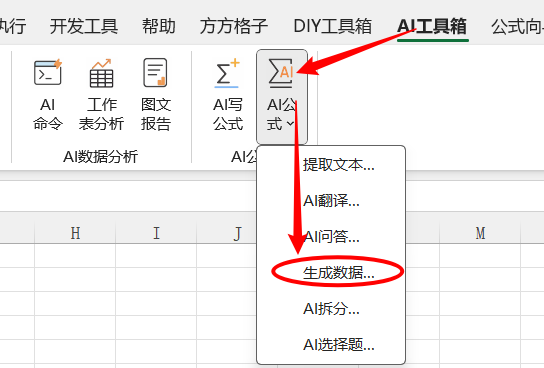Open the DIY工具箱 tab
544x368 pixels.
(333, 26)
